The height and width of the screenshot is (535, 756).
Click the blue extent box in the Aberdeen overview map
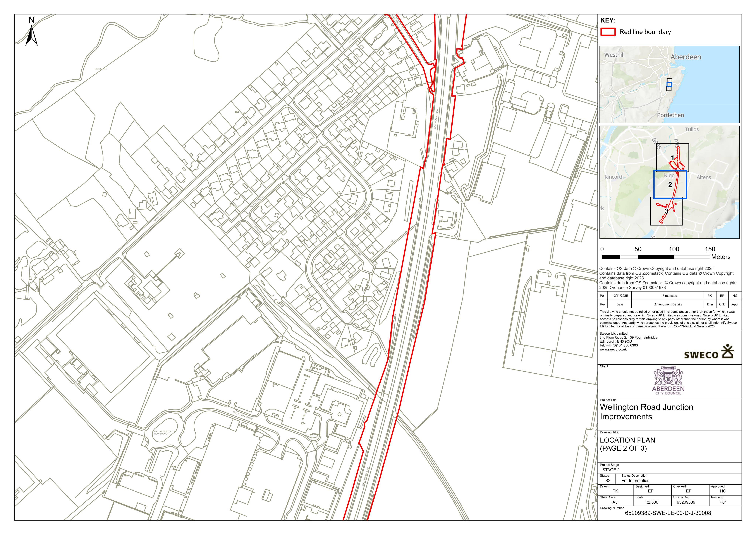coord(669,85)
